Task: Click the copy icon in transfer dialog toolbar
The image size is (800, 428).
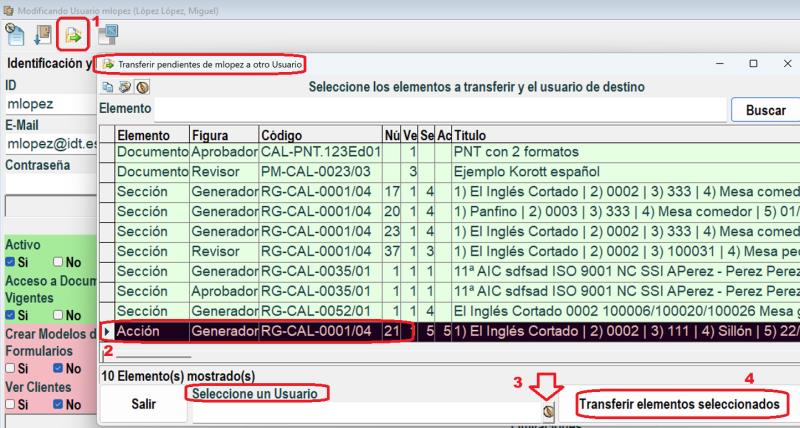Action: (x=108, y=87)
